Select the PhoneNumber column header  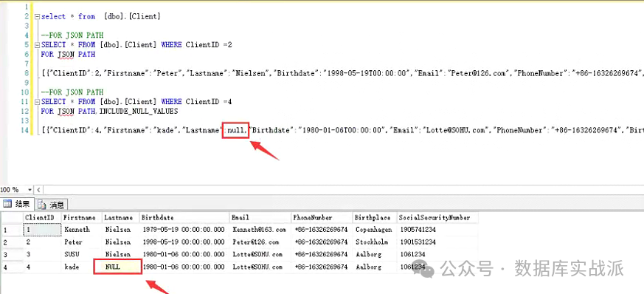322,217
